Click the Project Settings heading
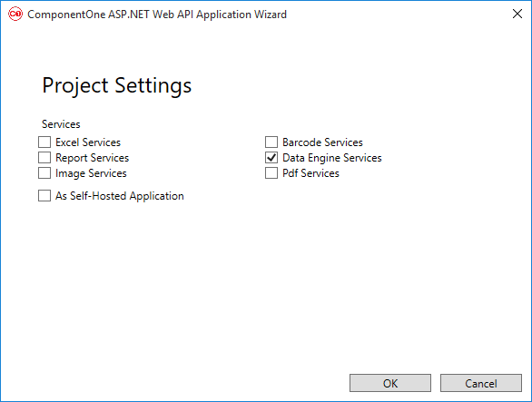Screen dimensions: 532x402 (x=117, y=85)
